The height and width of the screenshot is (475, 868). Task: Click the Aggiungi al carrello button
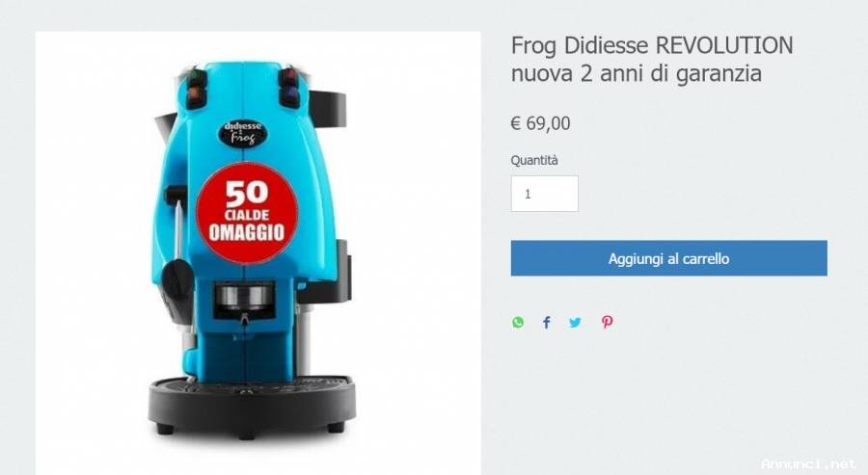coord(668,258)
